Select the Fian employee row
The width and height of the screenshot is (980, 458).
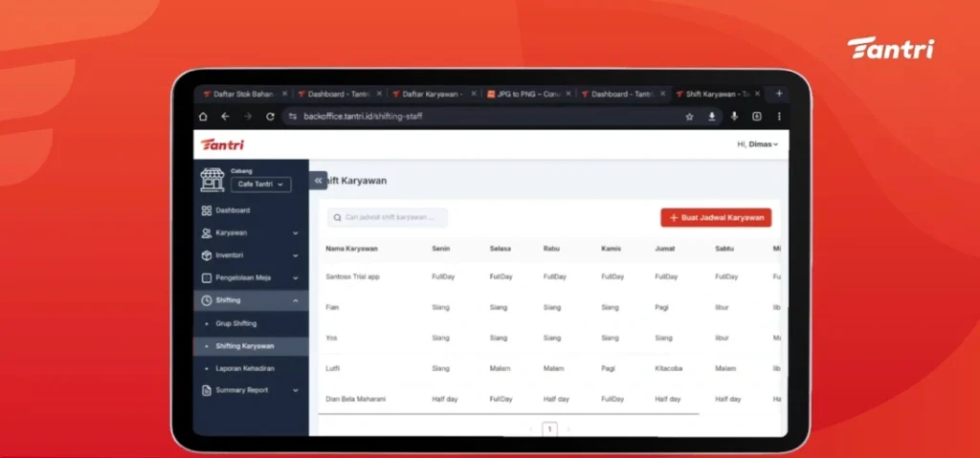(x=549, y=308)
